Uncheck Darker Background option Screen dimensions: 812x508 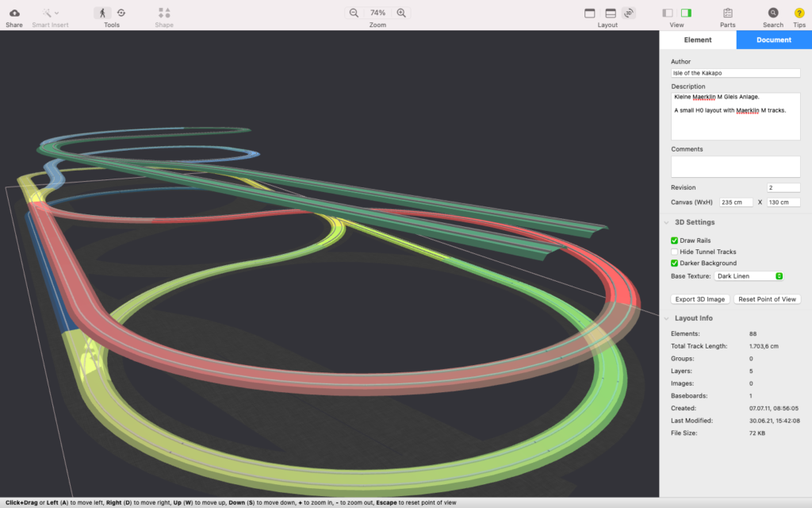(675, 263)
